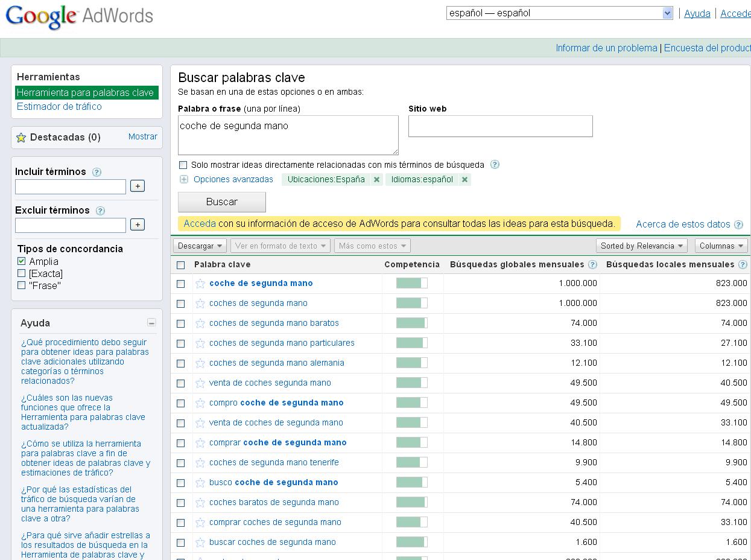Star the keyword "comprar coche de segunda mano"
The height and width of the screenshot is (560, 751).
(x=200, y=443)
